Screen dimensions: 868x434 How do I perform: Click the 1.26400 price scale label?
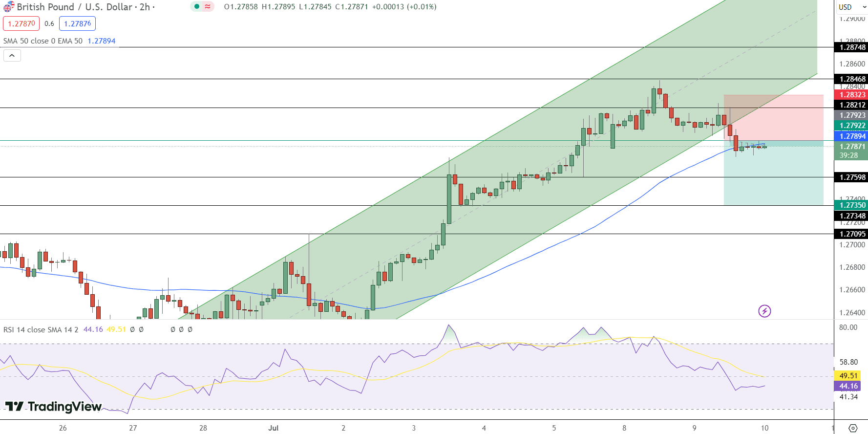[852, 313]
